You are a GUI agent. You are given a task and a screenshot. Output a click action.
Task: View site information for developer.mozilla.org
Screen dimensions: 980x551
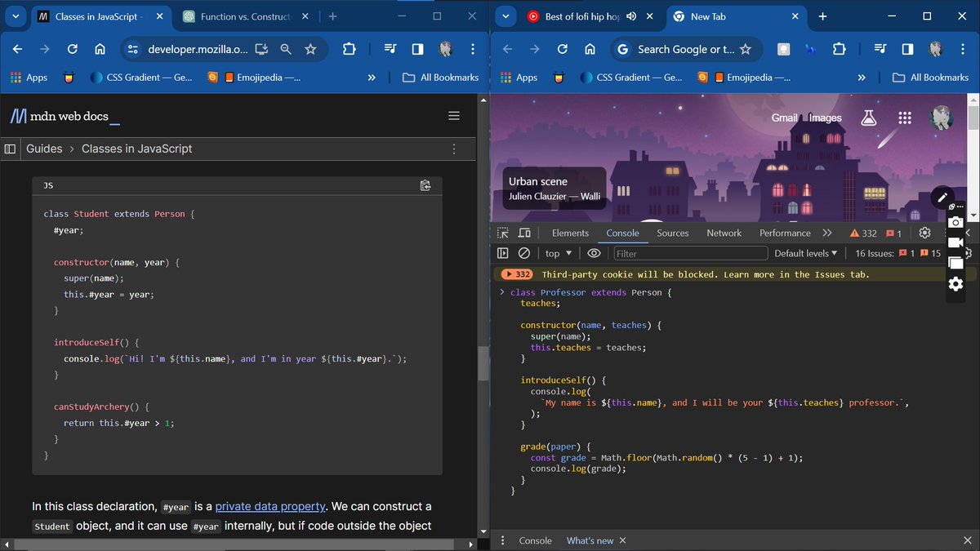(x=133, y=49)
